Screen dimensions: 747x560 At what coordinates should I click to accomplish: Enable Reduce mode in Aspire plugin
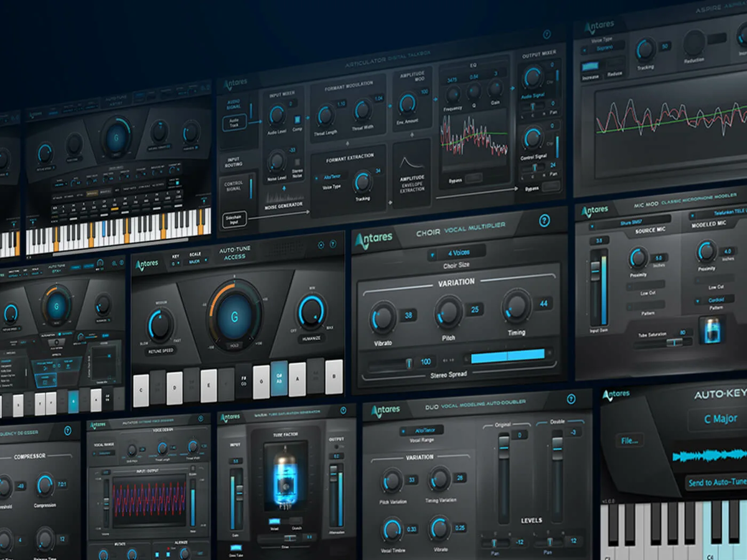pyautogui.click(x=614, y=64)
